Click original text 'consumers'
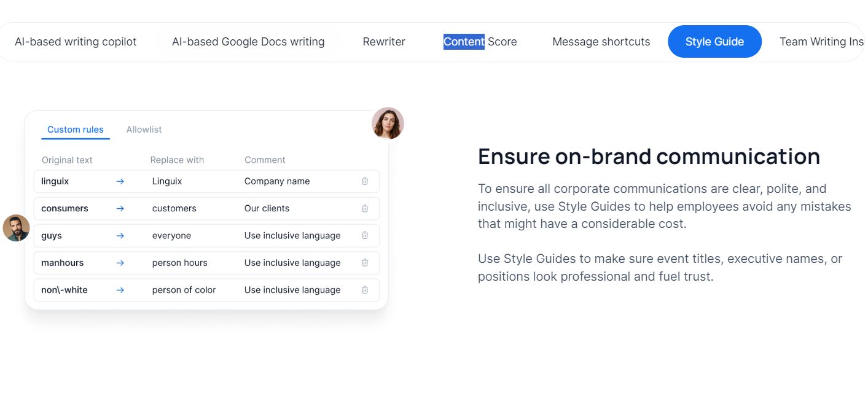The image size is (868, 398). click(x=65, y=208)
